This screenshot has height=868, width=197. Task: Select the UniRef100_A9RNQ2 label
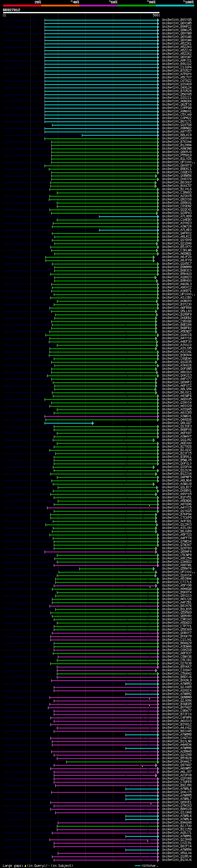click(x=177, y=128)
